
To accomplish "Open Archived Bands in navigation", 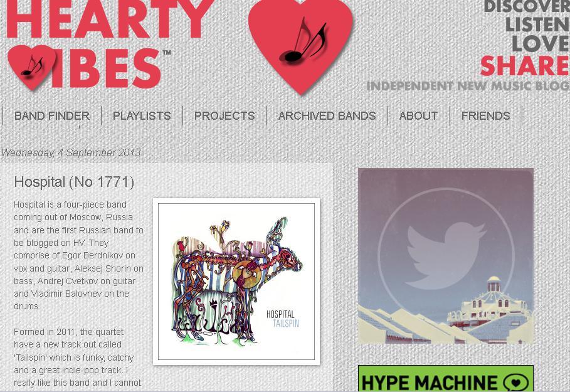I will click(327, 115).
